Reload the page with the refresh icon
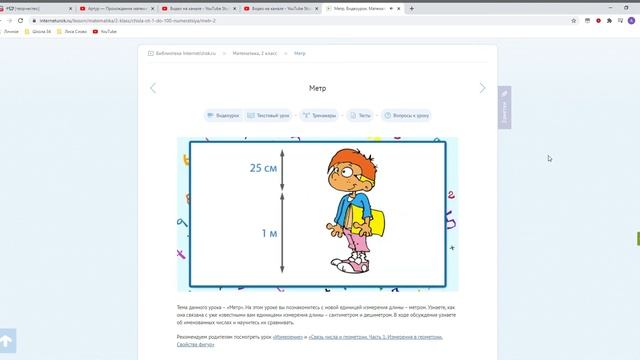The height and width of the screenshot is (360, 640). [20, 20]
